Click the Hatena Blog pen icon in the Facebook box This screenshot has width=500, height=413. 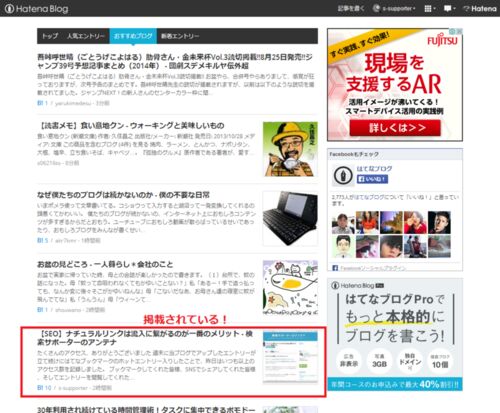pyautogui.click(x=343, y=175)
